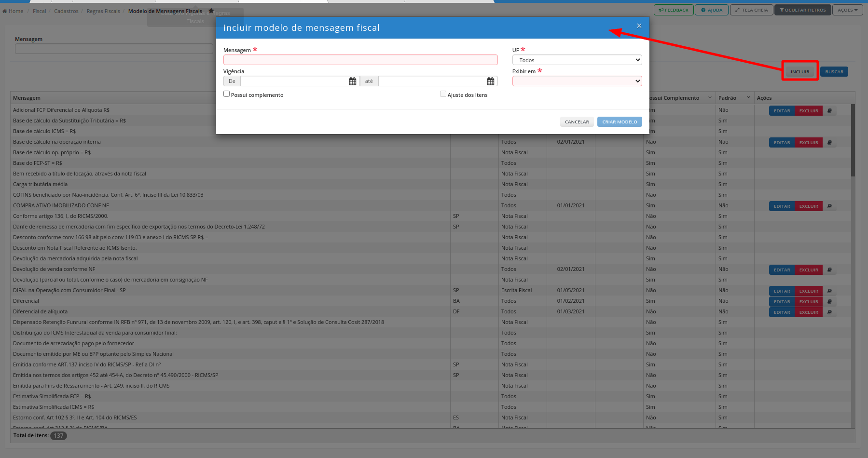Click the book icon in Diferencial BA row
Image resolution: width=868 pixels, height=458 pixels.
tap(830, 302)
